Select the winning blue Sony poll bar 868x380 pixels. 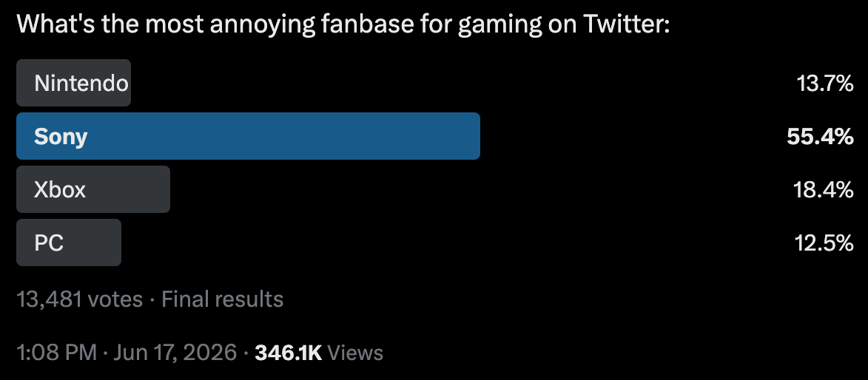click(x=248, y=136)
